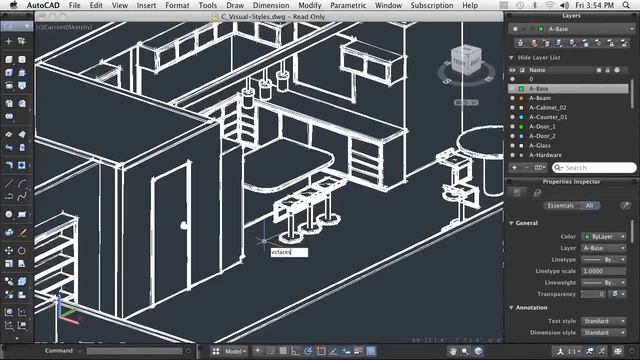Open the Dimension menu
This screenshot has width=640, height=360.
click(271, 5)
